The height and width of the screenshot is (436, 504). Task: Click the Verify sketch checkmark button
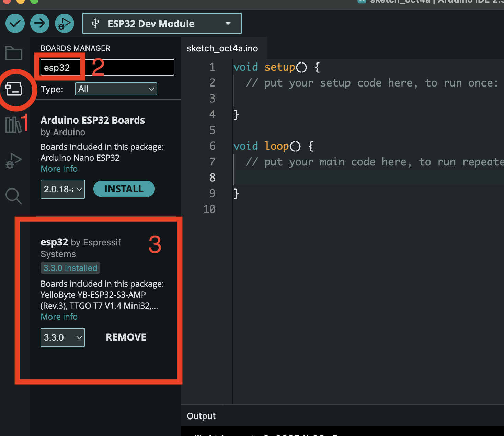[15, 24]
